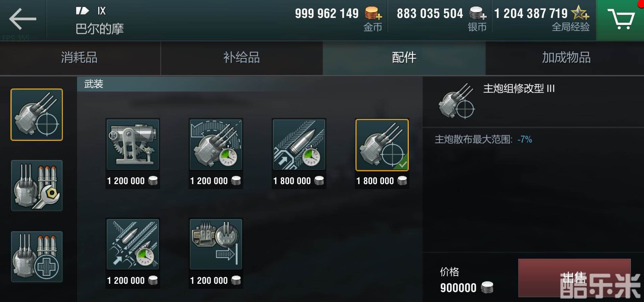The image size is (644, 302).
Task: Open the shopping cart store
Action: pyautogui.click(x=620, y=20)
